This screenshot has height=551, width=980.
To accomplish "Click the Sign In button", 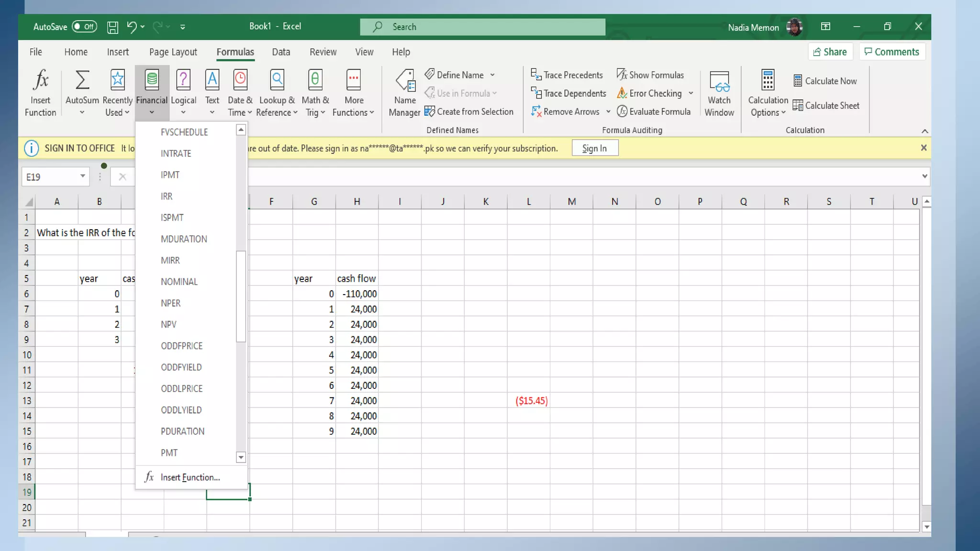I will pyautogui.click(x=594, y=148).
